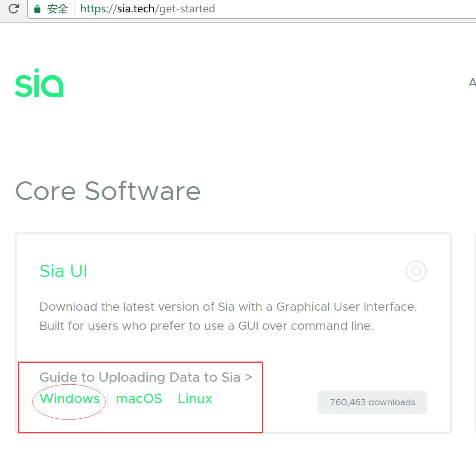Click the chevron after the Guide link
Image resolution: width=476 pixels, height=473 pixels.
tap(249, 377)
